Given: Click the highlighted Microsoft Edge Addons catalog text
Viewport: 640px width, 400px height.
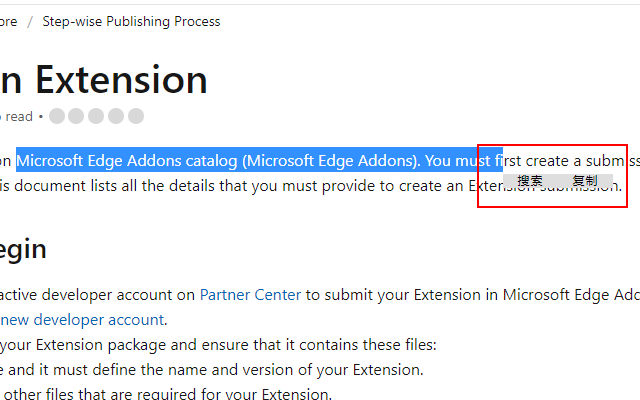Looking at the screenshot, I should pos(216,160).
